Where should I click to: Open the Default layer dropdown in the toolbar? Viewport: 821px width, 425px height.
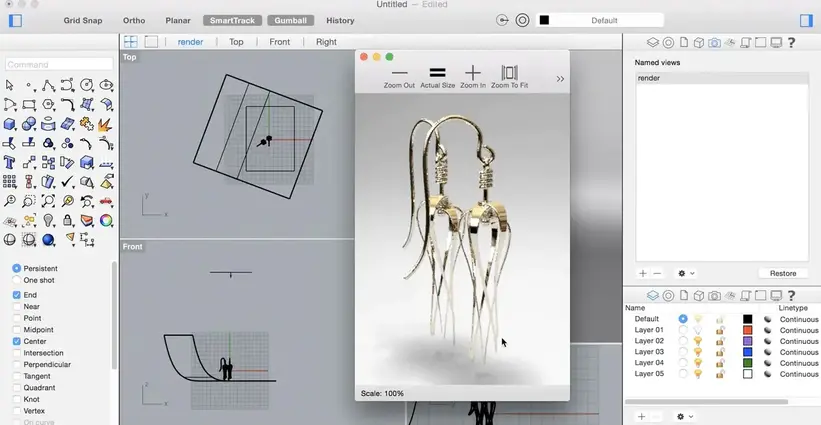[600, 20]
